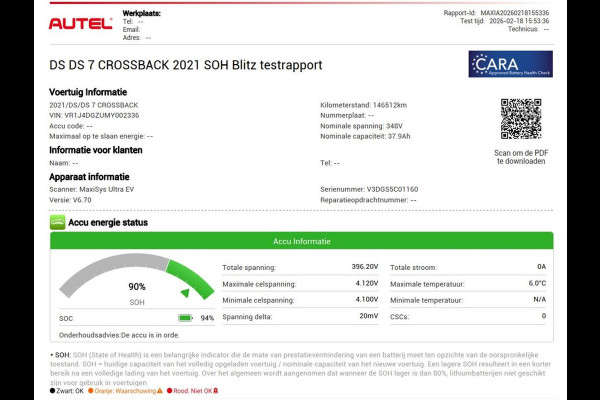Click the Scan om de PDF te downloaden text

click(x=520, y=157)
